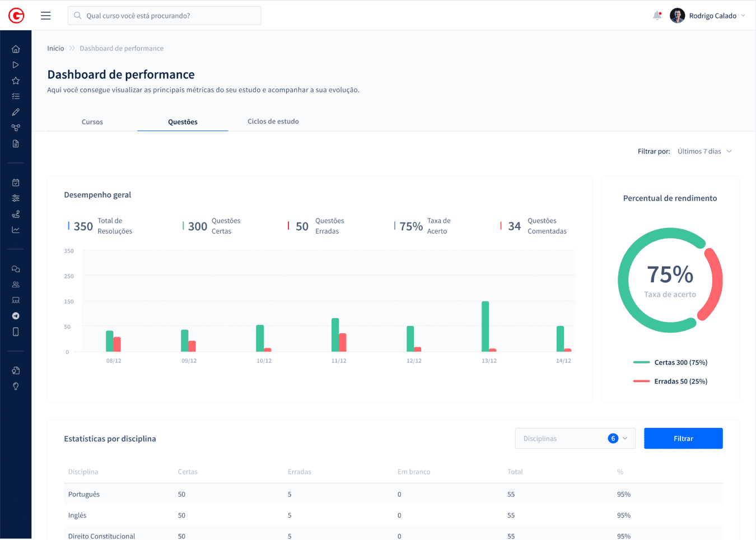The width and height of the screenshot is (756, 540).
Task: Click the lightbulb icon in sidebar
Action: pos(16,387)
